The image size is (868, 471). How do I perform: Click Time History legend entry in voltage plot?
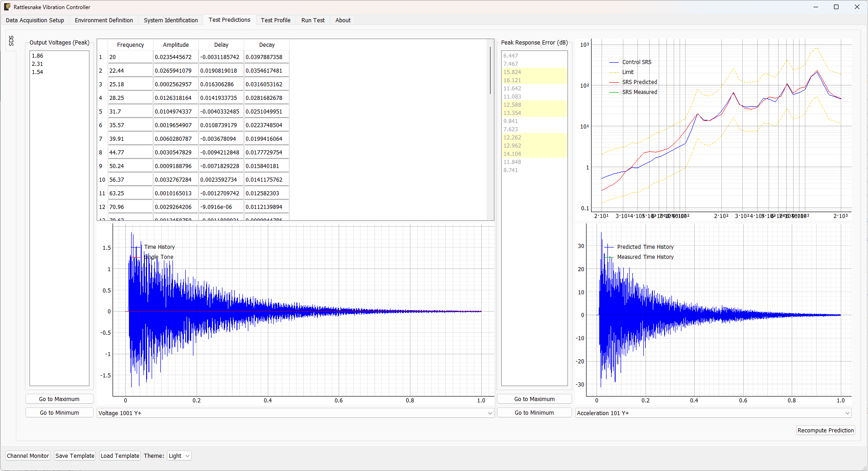pos(153,247)
